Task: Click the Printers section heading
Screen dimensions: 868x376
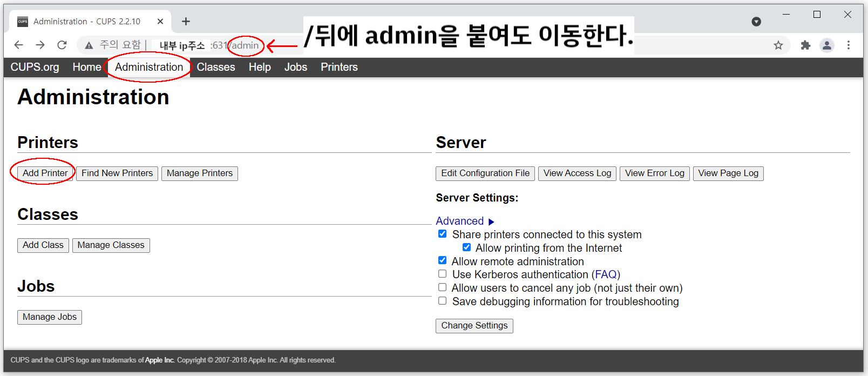Action: tap(48, 142)
